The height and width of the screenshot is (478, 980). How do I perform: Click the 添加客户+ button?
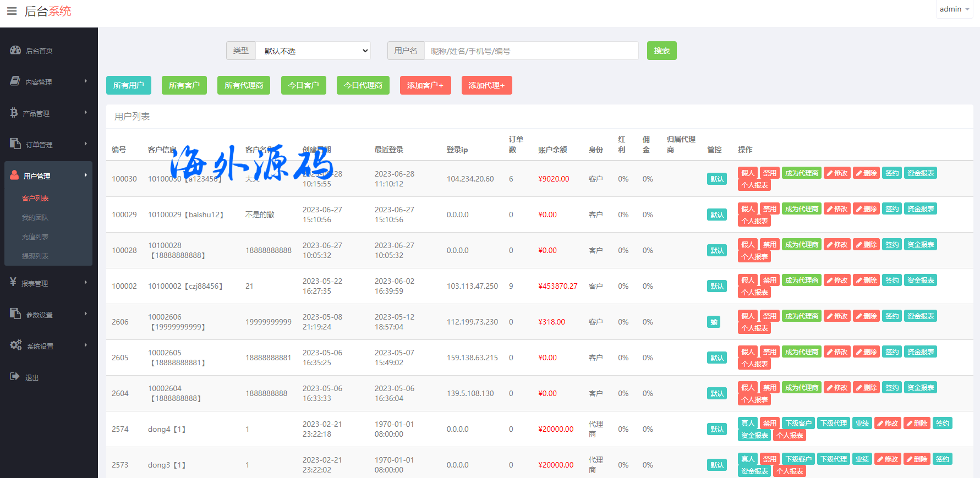(x=425, y=85)
